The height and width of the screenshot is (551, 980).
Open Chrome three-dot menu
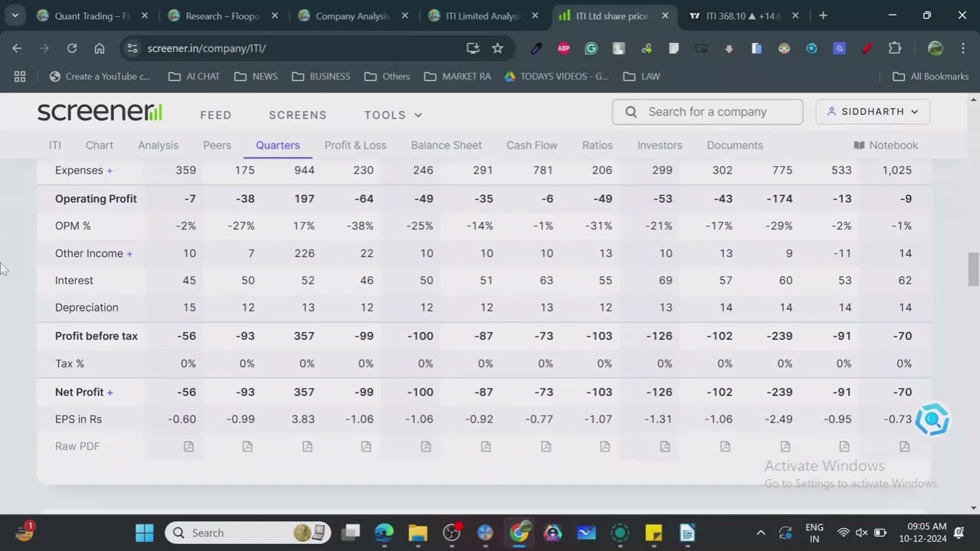pyautogui.click(x=962, y=48)
